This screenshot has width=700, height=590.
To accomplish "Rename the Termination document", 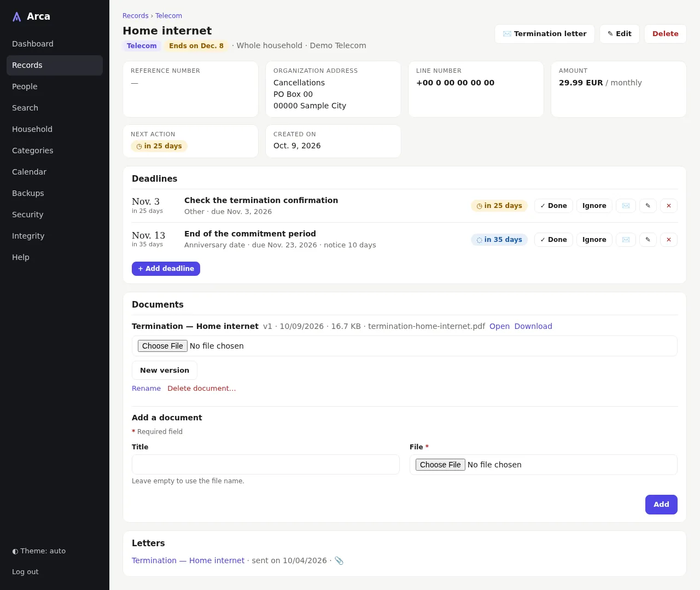I will (x=146, y=388).
